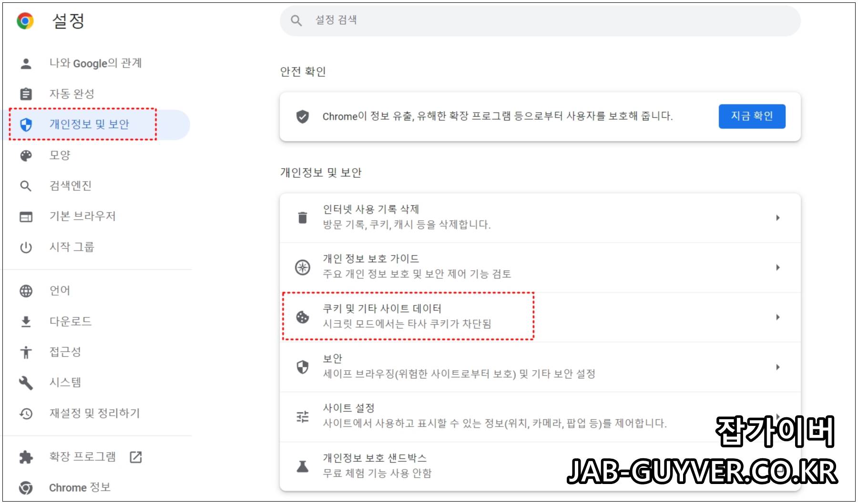
Task: Expand the 보안 row arrow
Action: point(777,367)
